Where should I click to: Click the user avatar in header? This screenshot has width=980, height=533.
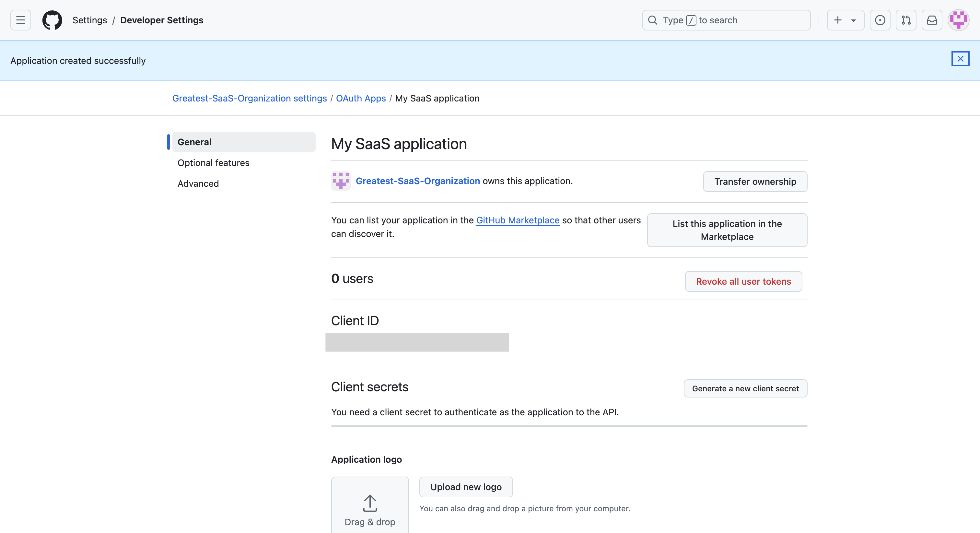click(x=958, y=20)
